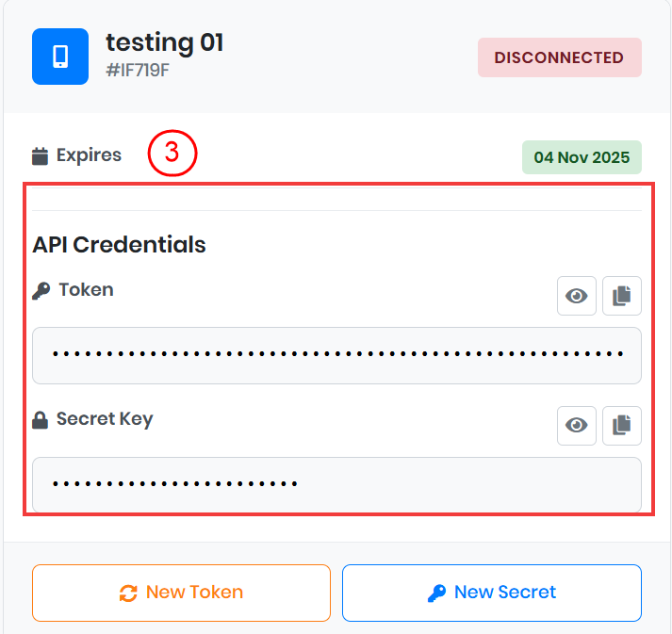The image size is (672, 634).
Task: Click the circled number 3 marker
Action: pos(172,154)
